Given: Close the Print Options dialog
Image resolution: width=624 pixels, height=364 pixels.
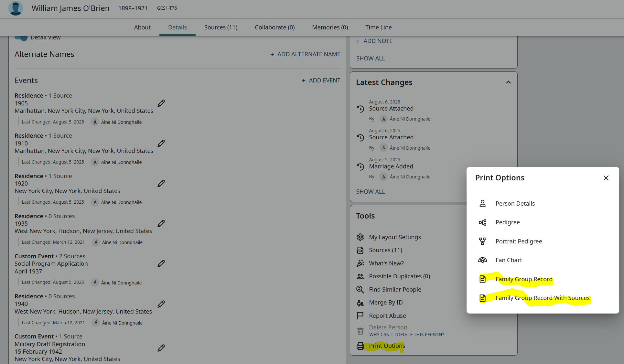Looking at the screenshot, I should click(x=606, y=178).
